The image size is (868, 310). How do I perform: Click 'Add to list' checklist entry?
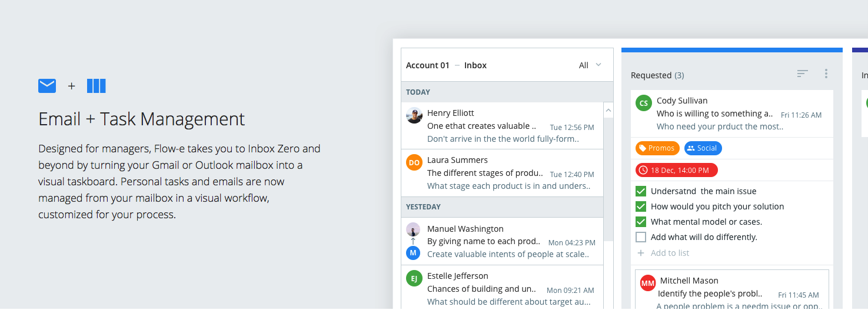pyautogui.click(x=670, y=253)
